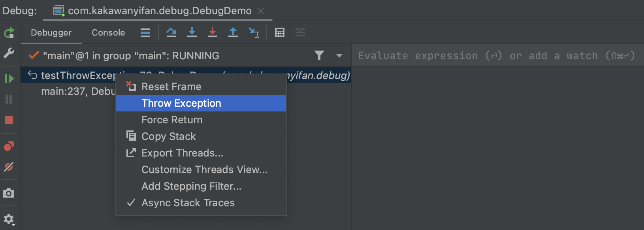Toggle Mute Breakpoints in left sidebar

pos(9,167)
